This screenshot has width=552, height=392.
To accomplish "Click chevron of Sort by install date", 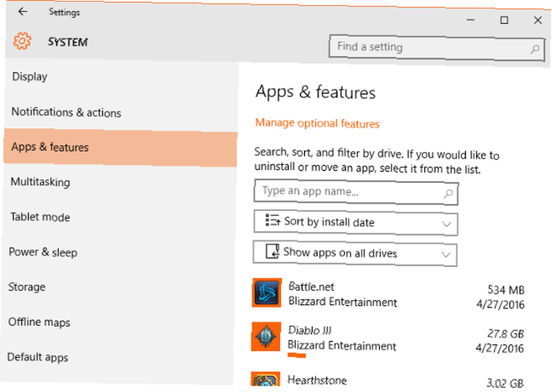I will (447, 224).
